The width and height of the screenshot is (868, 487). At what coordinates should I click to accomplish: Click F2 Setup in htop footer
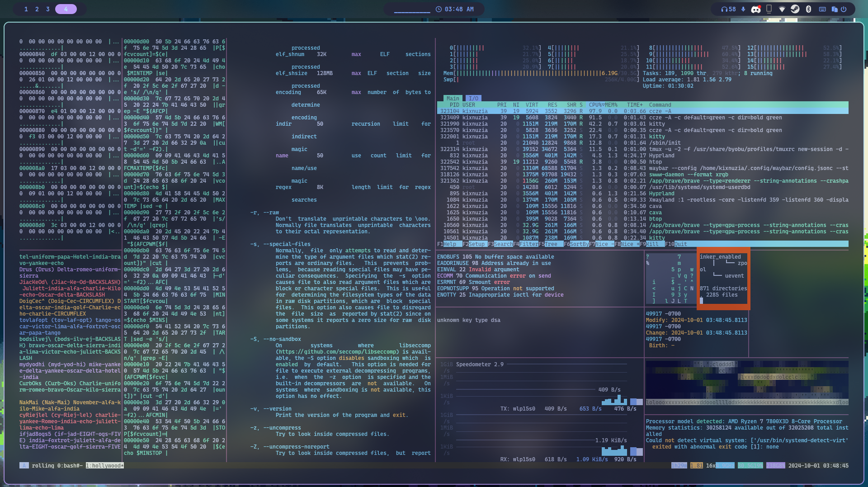(474, 244)
